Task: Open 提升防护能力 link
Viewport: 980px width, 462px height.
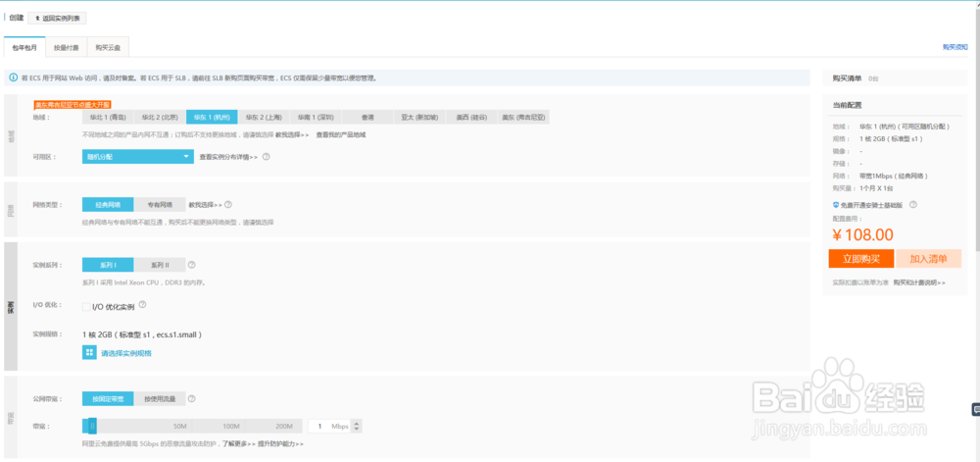Action: coord(280,444)
